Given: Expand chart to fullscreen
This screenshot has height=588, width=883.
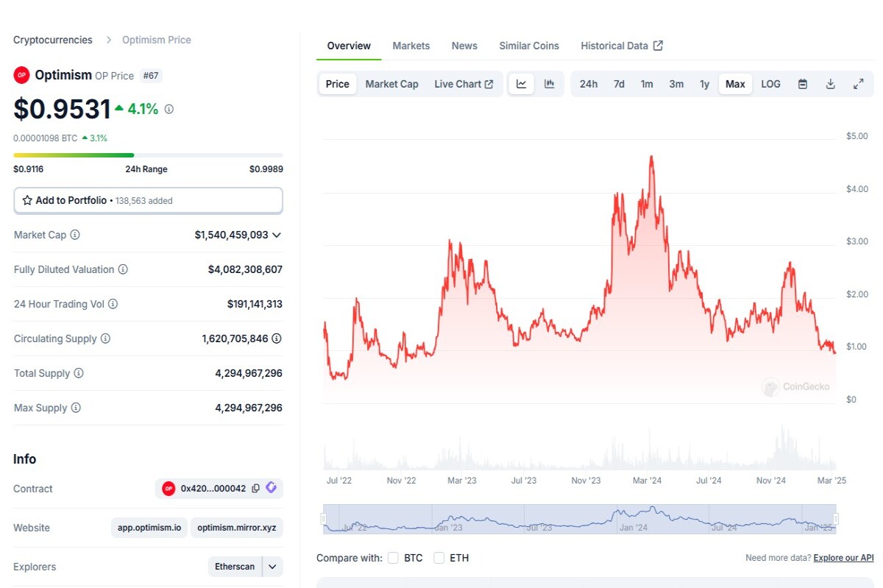Looking at the screenshot, I should coord(858,84).
